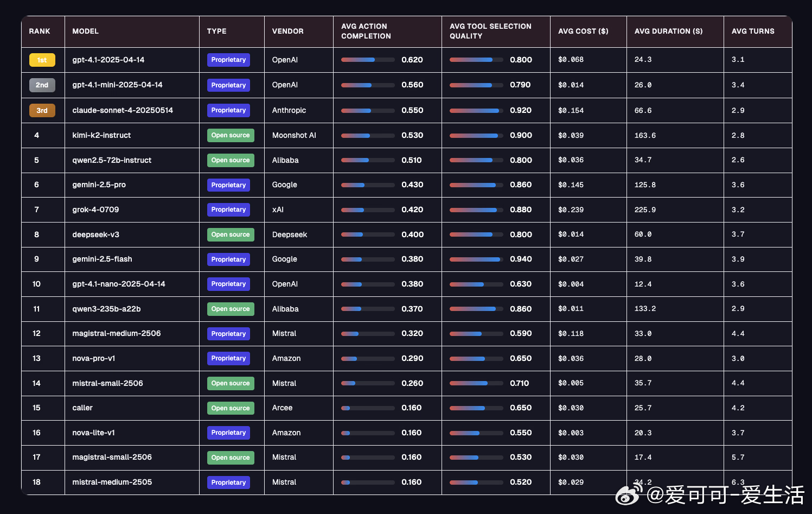Click the Proprietary tag for claude-sonnet-4-20250514

coord(228,110)
